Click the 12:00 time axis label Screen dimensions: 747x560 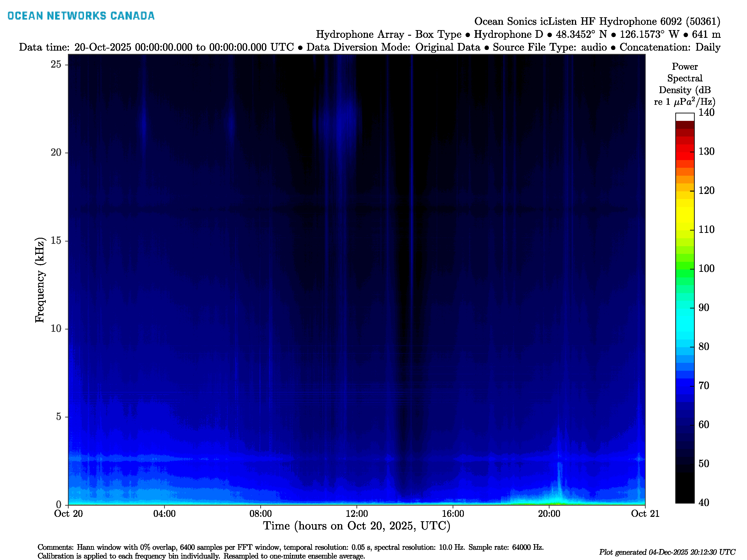coord(357,514)
